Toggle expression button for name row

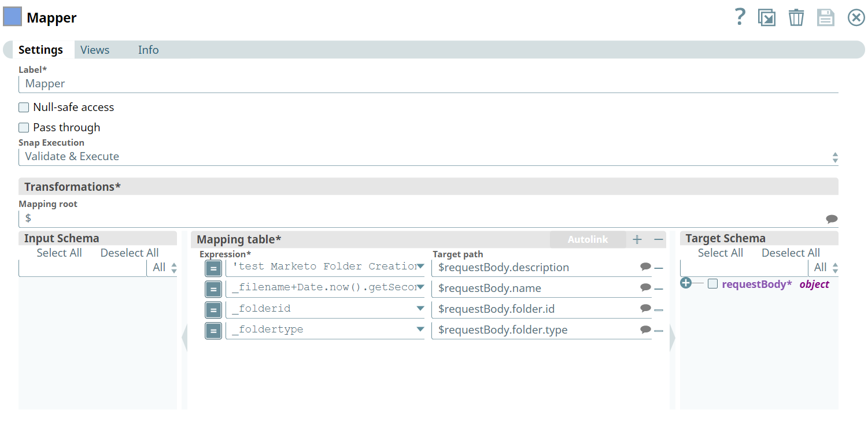pyautogui.click(x=213, y=289)
